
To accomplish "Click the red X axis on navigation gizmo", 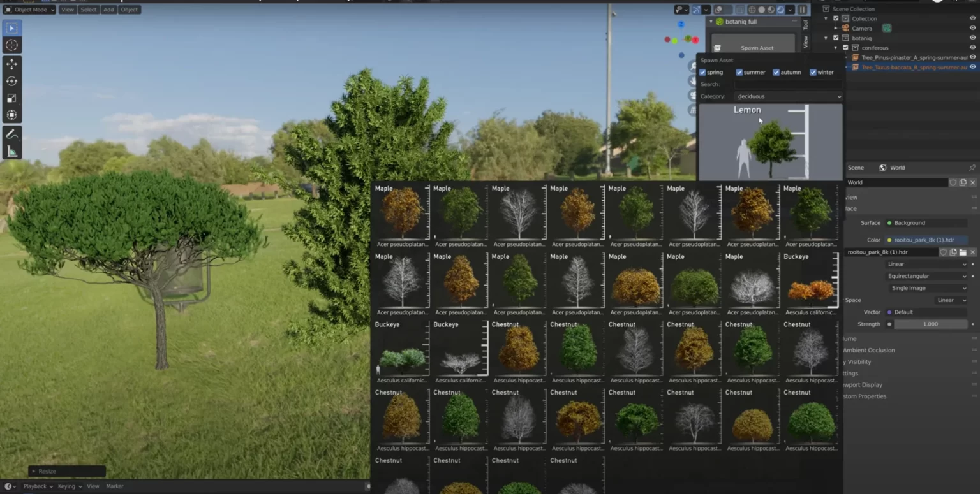I will (x=695, y=40).
